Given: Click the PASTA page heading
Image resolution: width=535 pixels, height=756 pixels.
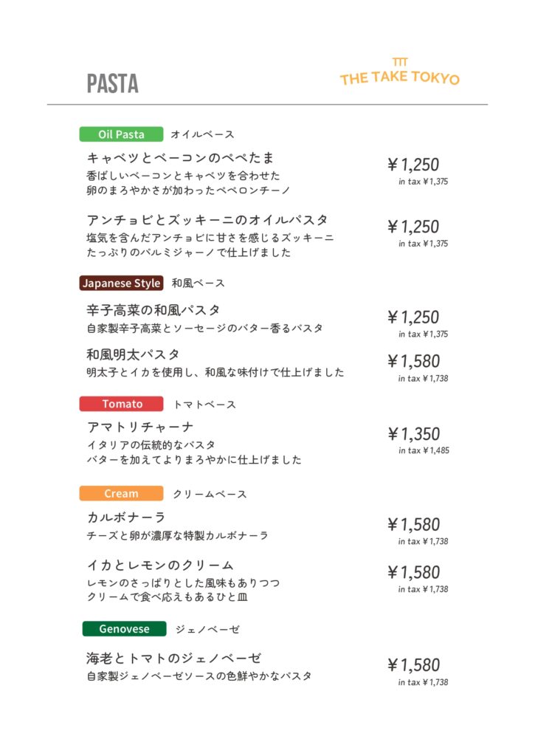Looking at the screenshot, I should [x=112, y=83].
